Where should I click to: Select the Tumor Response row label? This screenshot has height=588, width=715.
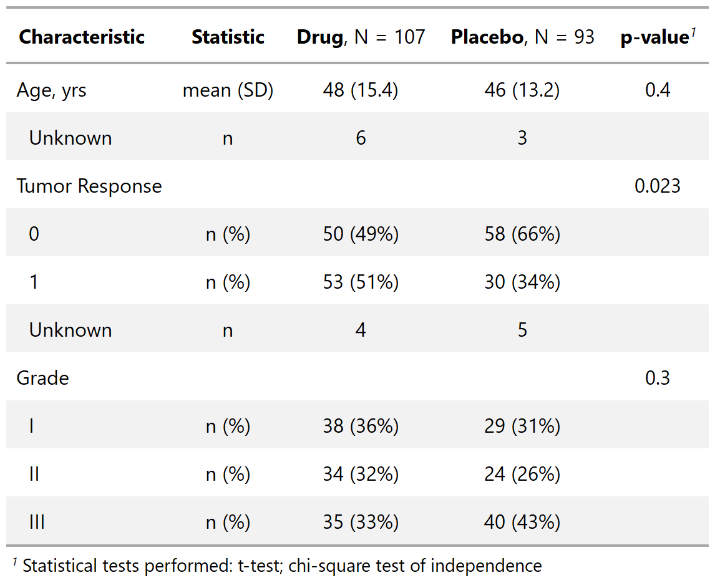pos(89,186)
